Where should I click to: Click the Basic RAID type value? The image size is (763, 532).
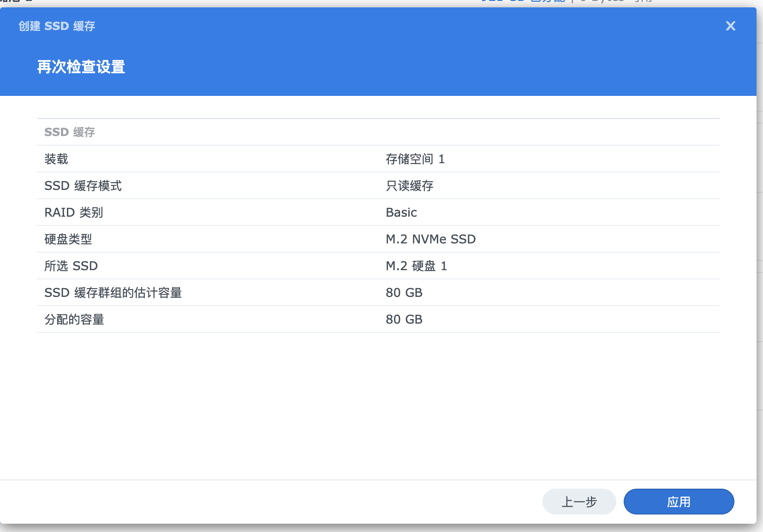coord(401,213)
